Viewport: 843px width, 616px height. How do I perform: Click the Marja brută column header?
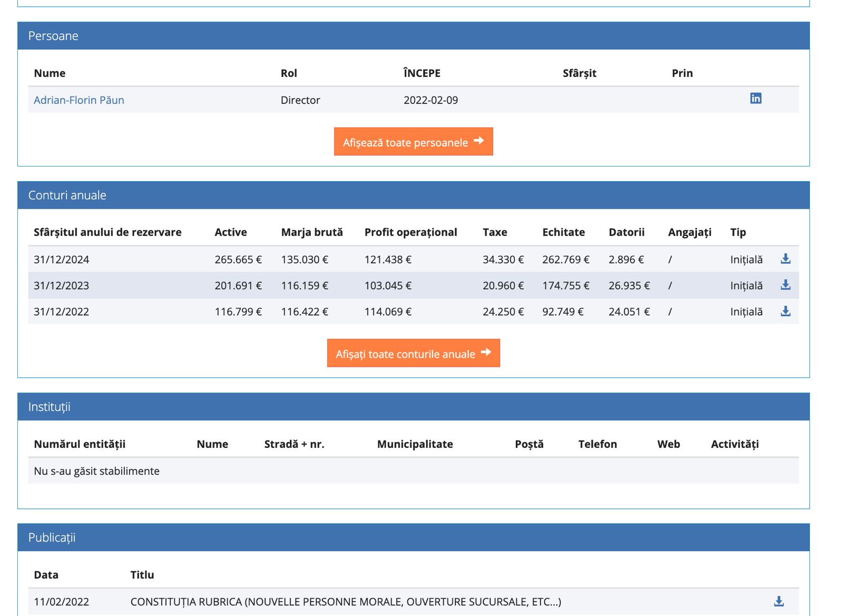pos(312,232)
